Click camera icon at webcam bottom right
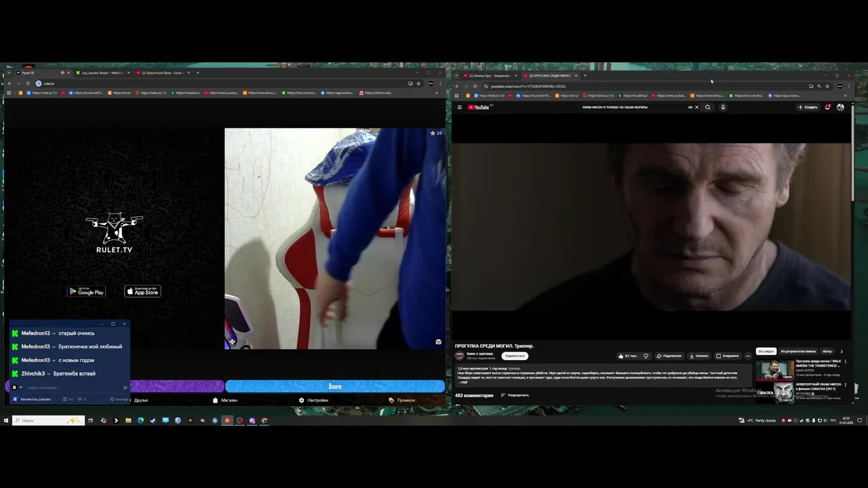 click(x=438, y=342)
